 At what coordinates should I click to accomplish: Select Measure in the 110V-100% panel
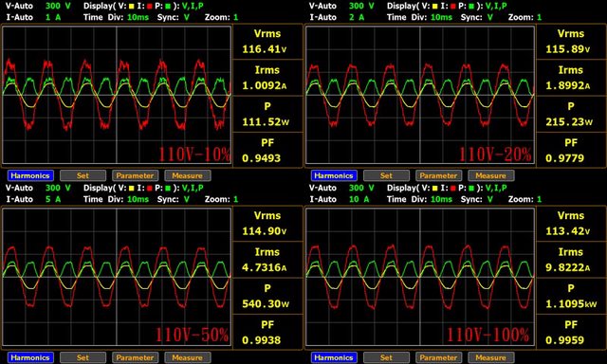pyautogui.click(x=491, y=357)
